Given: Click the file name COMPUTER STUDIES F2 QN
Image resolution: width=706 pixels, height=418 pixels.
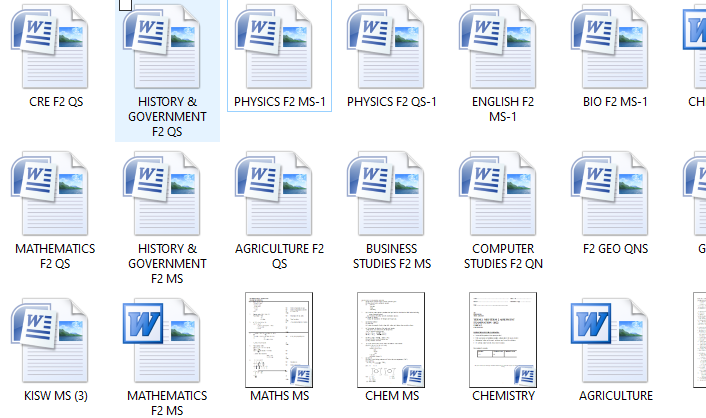Looking at the screenshot, I should pos(503,256).
